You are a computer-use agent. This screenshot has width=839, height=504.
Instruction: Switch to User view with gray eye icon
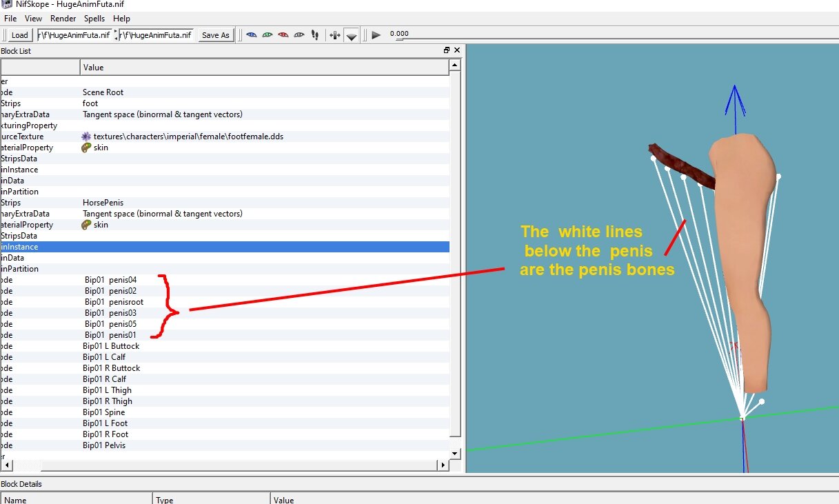(x=299, y=34)
